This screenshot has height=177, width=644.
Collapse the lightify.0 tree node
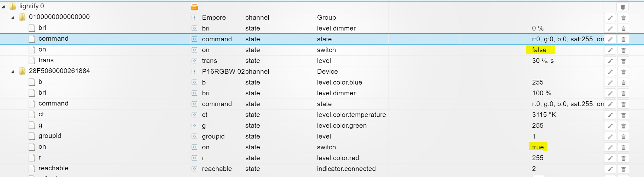point(4,7)
